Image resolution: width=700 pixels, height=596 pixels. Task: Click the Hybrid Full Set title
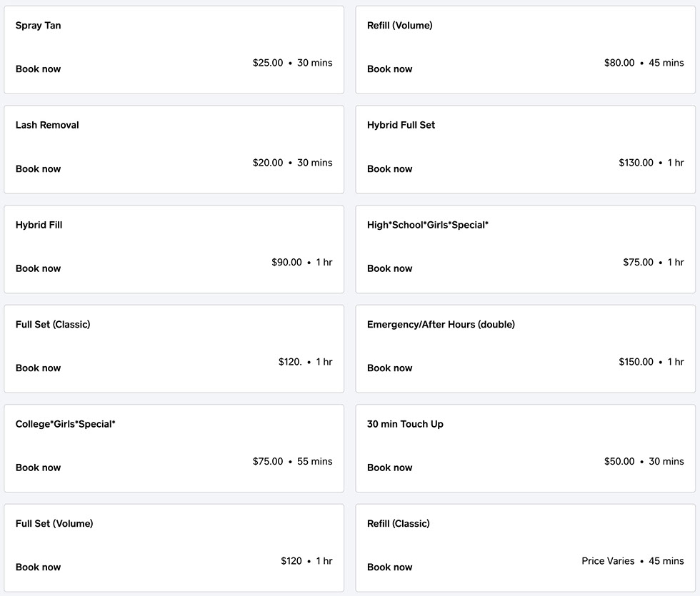(x=401, y=125)
